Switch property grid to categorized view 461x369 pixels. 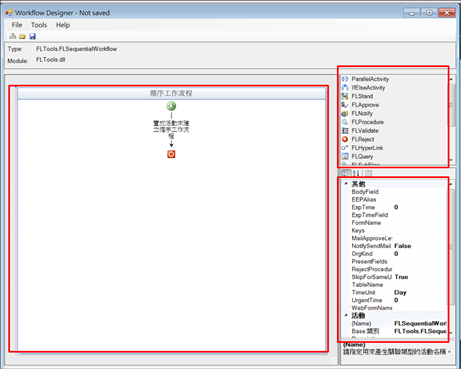pyautogui.click(x=346, y=173)
